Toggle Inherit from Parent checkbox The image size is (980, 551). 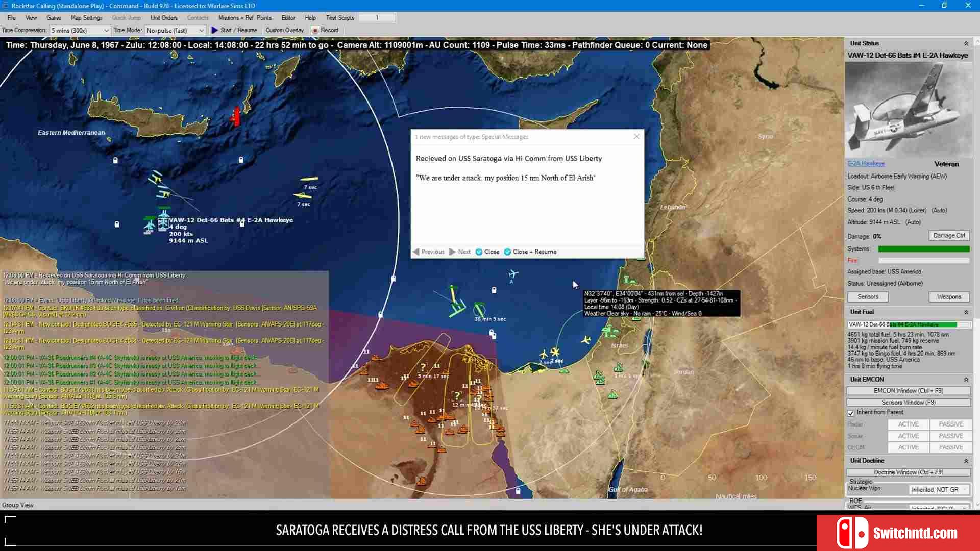[851, 413]
